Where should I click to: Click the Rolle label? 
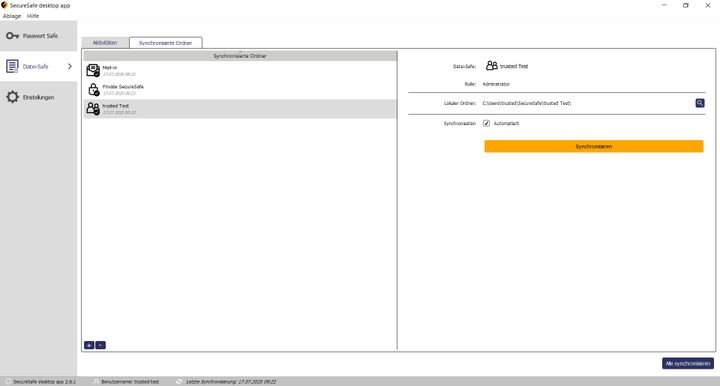470,84
